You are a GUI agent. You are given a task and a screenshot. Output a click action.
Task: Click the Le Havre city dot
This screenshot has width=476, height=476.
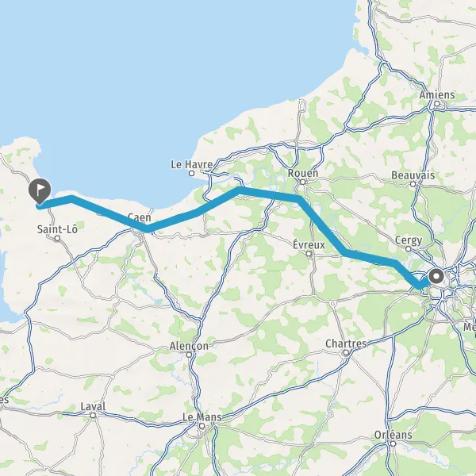(191, 173)
